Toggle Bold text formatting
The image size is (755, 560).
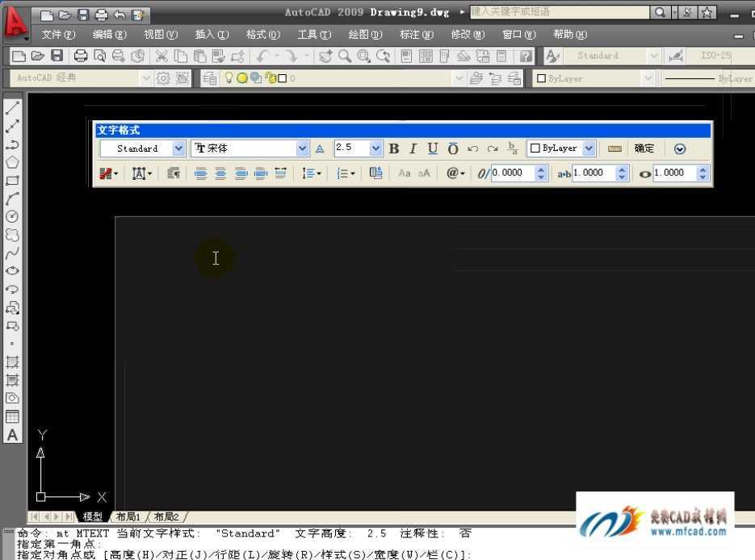coord(394,148)
